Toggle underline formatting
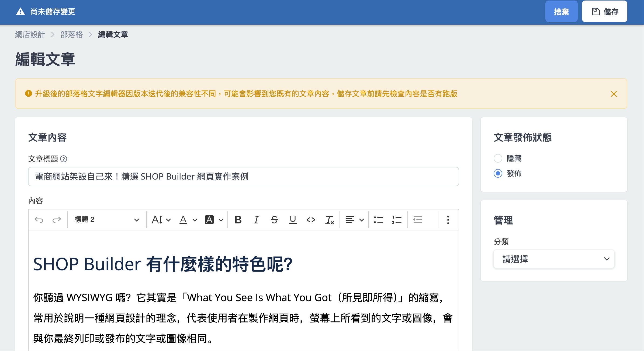Screen dimensions: 644x351 [293, 220]
